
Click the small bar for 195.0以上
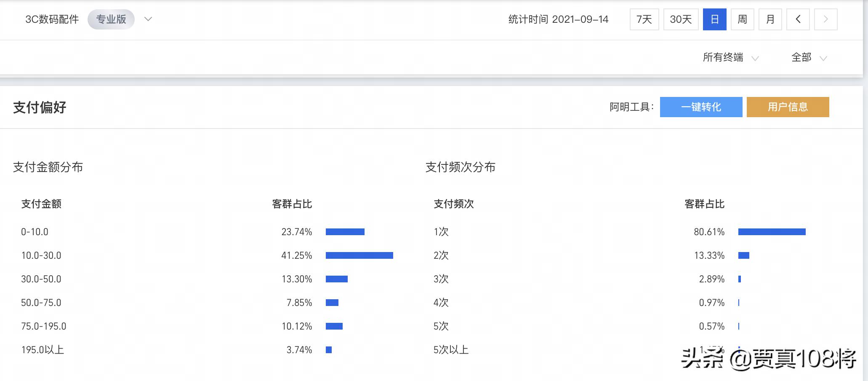tap(329, 350)
